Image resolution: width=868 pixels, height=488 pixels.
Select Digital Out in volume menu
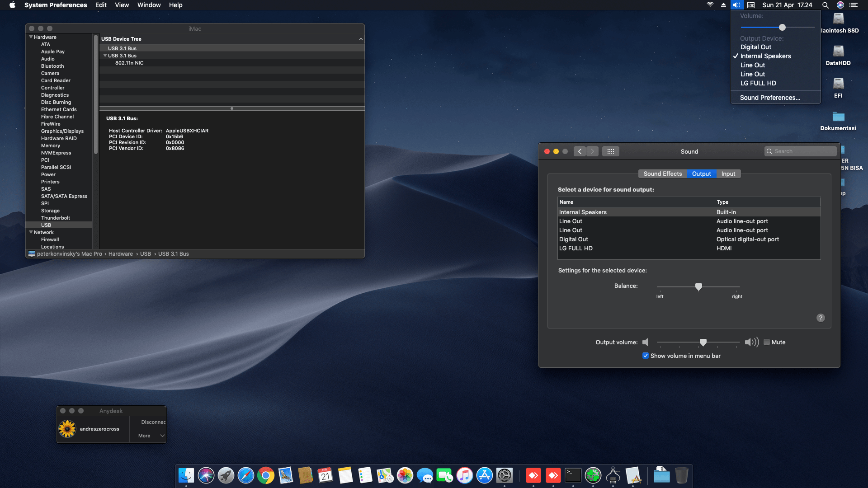tap(755, 47)
